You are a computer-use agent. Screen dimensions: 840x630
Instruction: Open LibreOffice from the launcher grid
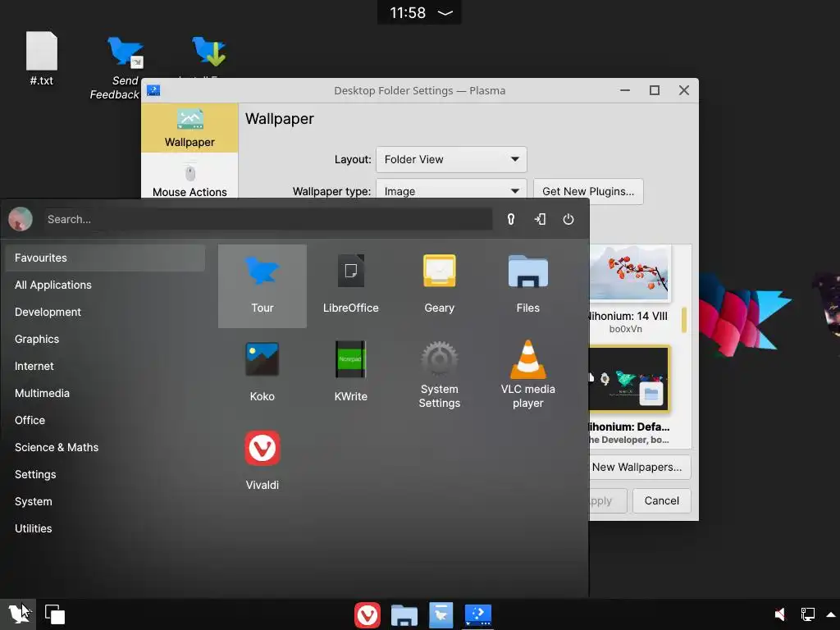pyautogui.click(x=351, y=286)
